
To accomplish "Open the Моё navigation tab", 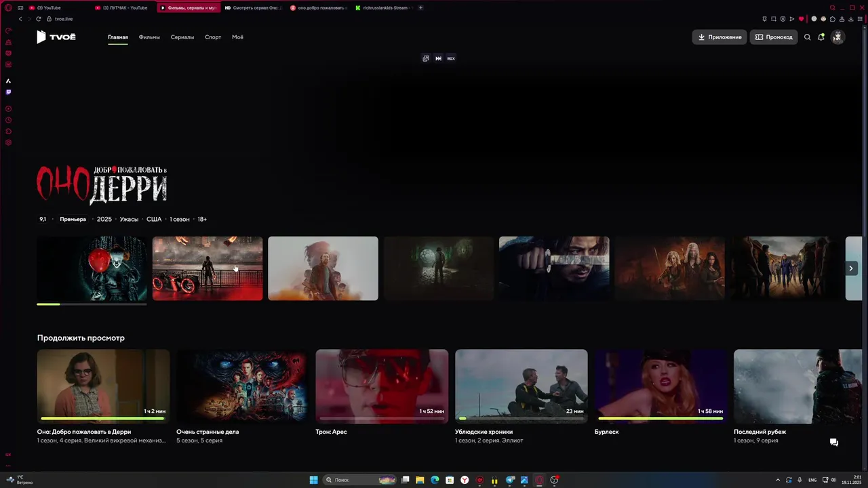I will 237,37.
